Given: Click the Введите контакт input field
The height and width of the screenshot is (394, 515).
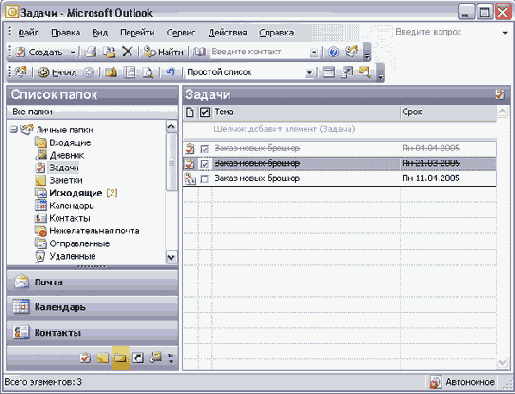Looking at the screenshot, I should [x=259, y=52].
